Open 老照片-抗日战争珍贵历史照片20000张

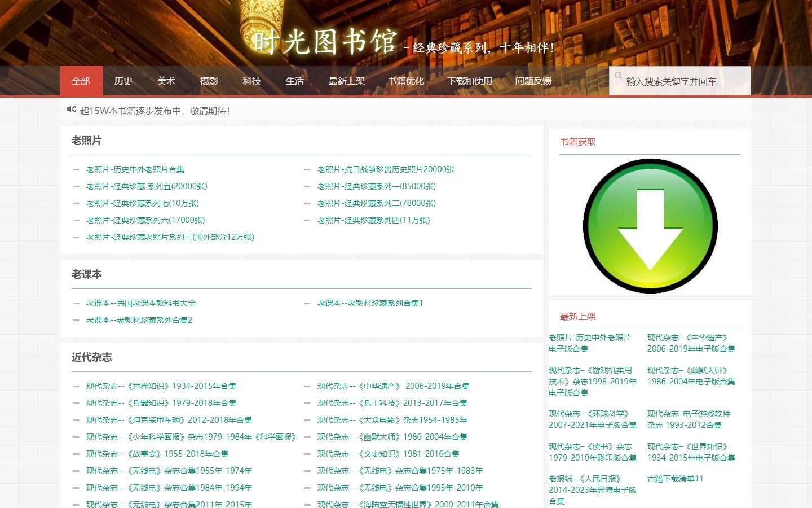coord(386,169)
